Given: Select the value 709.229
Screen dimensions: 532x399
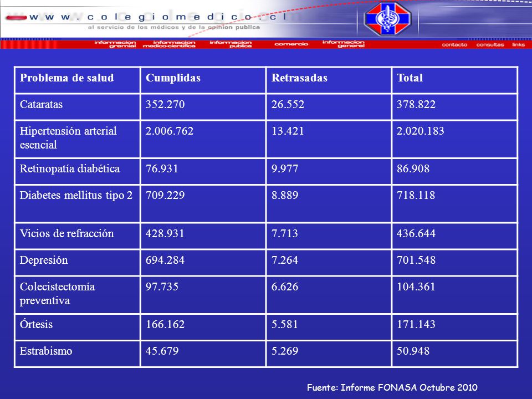Looking at the screenshot, I should (165, 195).
